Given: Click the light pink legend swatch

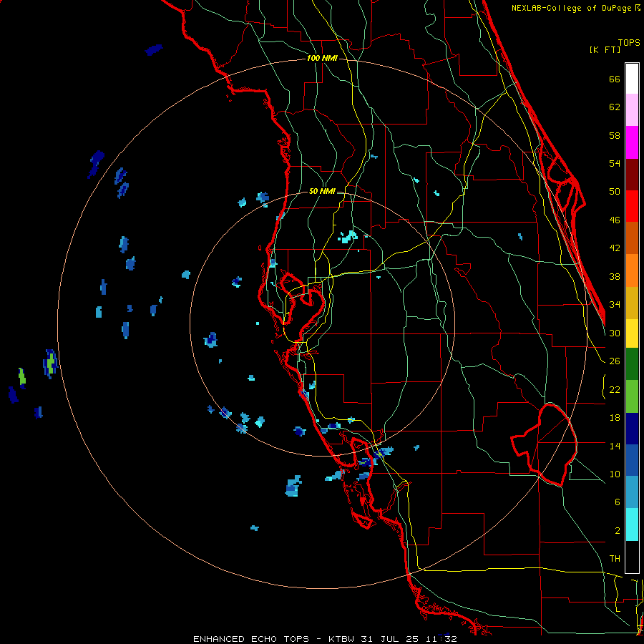Looking at the screenshot, I should click(x=632, y=109).
